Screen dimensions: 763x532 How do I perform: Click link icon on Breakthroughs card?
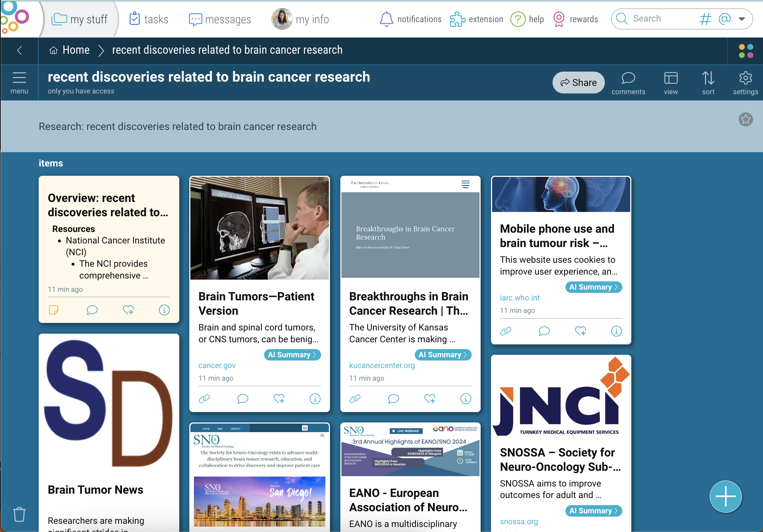[x=355, y=399]
